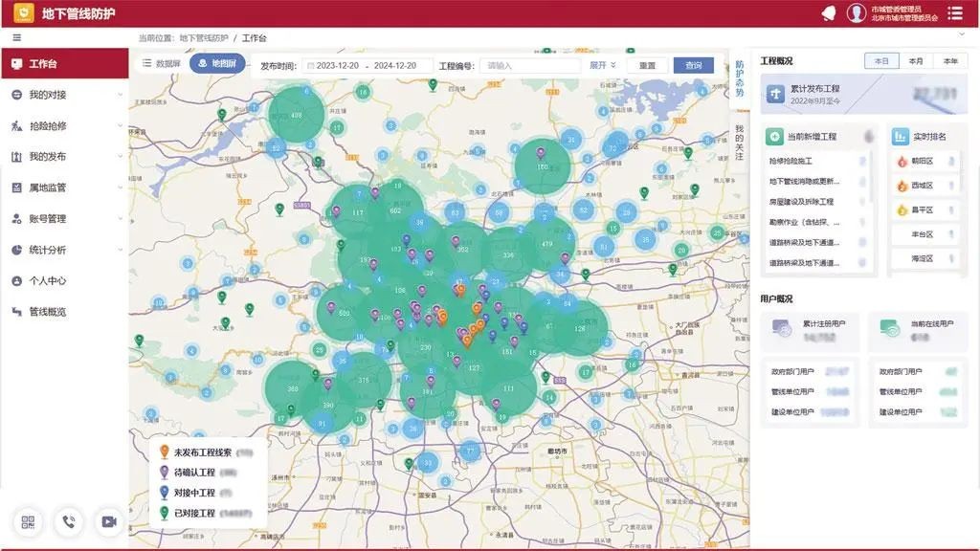Click the 当前新增工程 green plus icon

(x=773, y=137)
